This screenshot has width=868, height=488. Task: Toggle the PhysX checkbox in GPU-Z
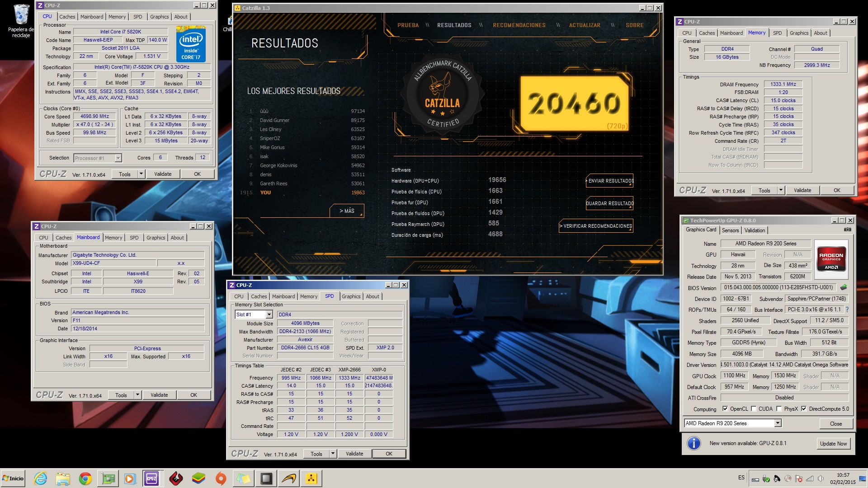[779, 409]
